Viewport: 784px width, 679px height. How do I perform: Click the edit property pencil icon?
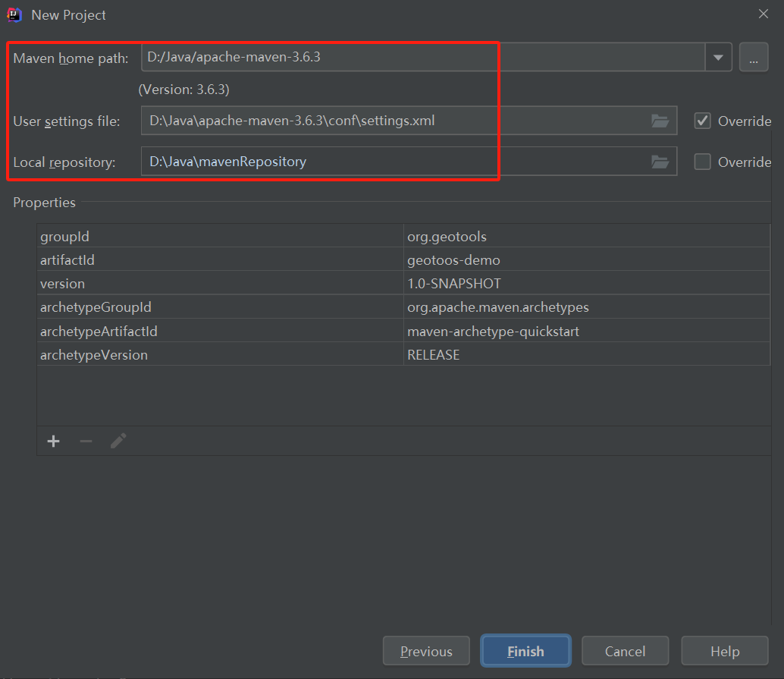(x=118, y=441)
